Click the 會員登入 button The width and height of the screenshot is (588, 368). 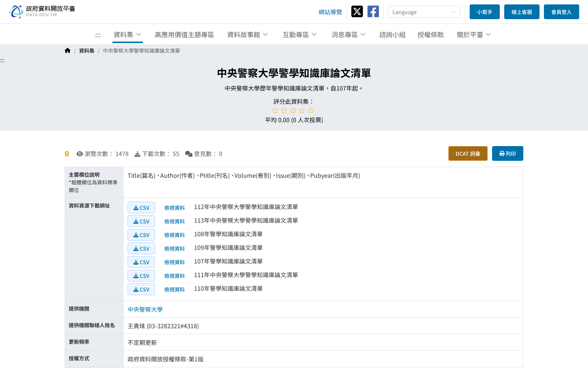click(562, 12)
